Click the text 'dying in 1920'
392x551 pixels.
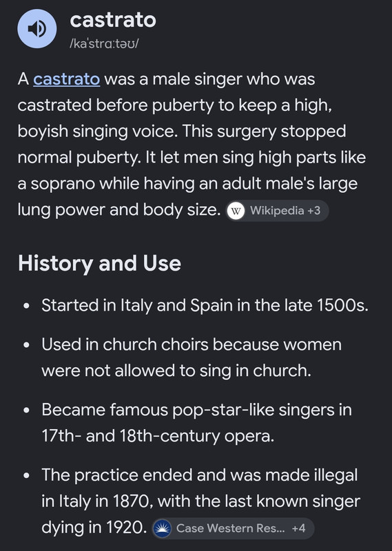(94, 527)
